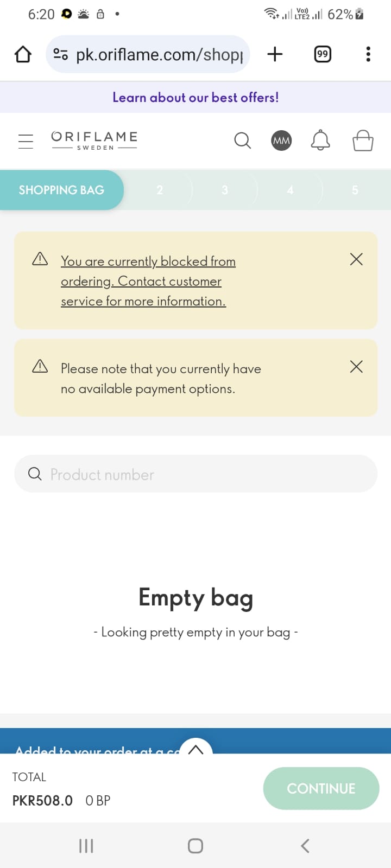391x868 pixels.
Task: Open the hamburger navigation menu
Action: pos(26,141)
